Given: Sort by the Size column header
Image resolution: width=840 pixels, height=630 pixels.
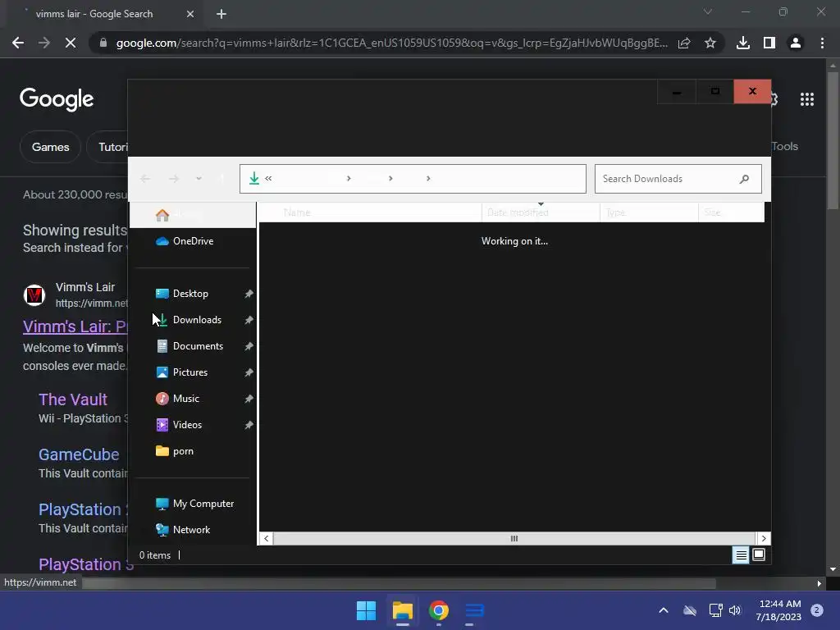Looking at the screenshot, I should pyautogui.click(x=731, y=212).
